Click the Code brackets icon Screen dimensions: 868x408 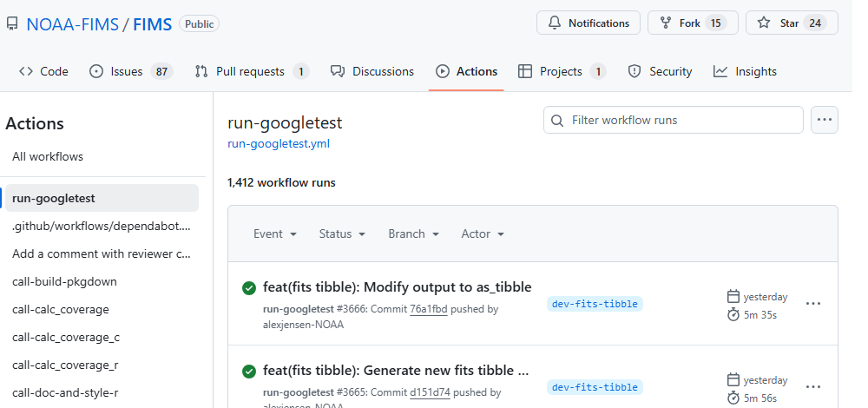26,71
